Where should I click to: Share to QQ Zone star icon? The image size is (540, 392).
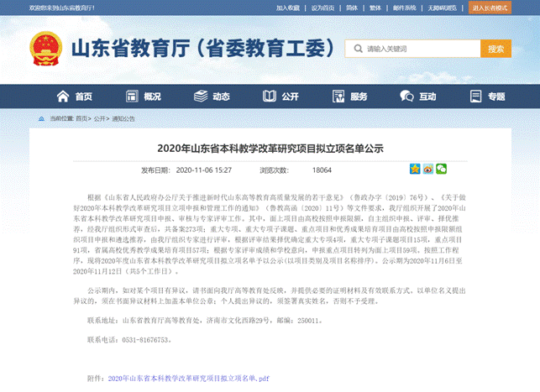coord(414,170)
